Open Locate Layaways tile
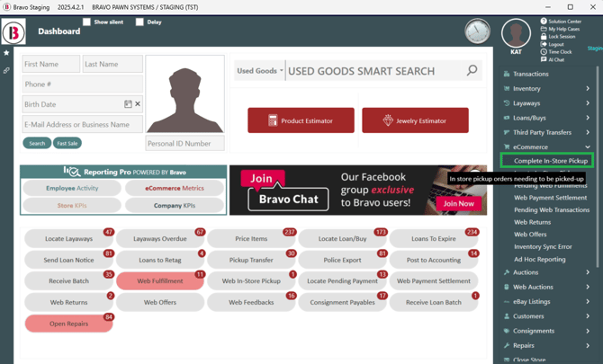The width and height of the screenshot is (603, 364). 68,239
